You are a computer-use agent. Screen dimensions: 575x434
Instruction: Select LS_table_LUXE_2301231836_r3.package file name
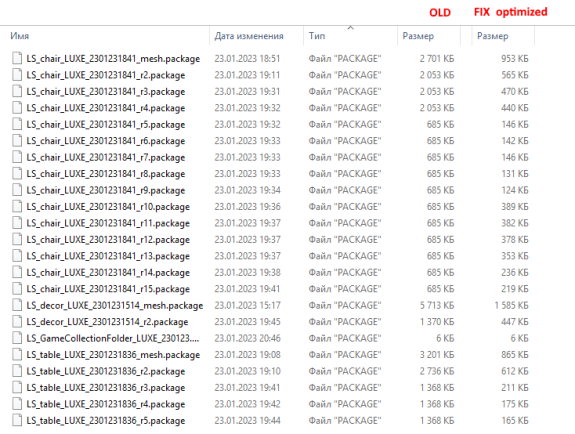[x=106, y=387]
